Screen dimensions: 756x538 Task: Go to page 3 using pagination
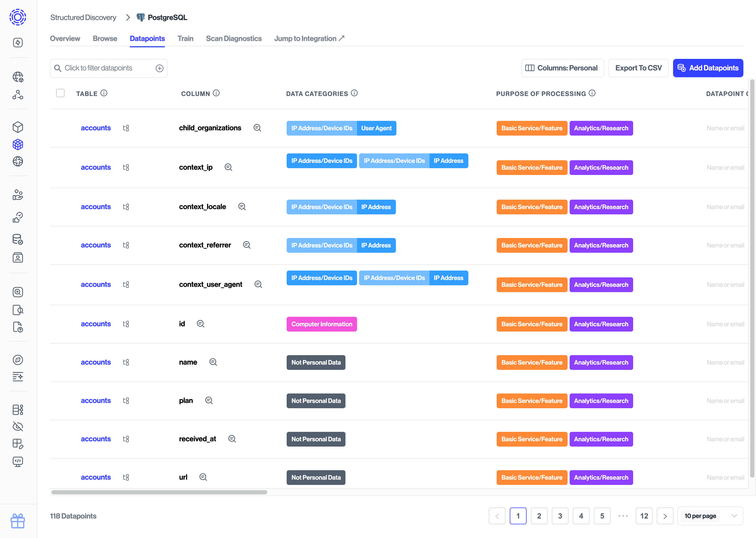(x=560, y=516)
